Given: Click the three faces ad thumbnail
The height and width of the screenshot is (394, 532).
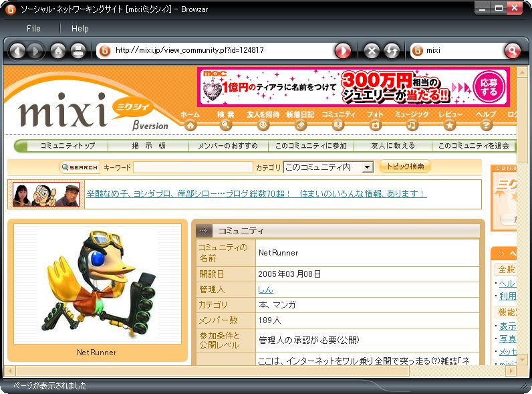Looking at the screenshot, I should [x=46, y=195].
